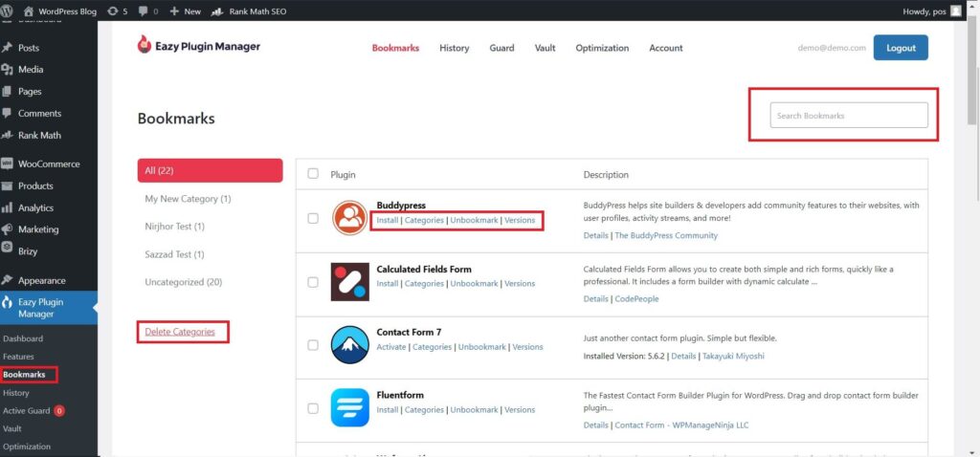Click Activate under Contact Form 7
Image resolution: width=980 pixels, height=457 pixels.
click(391, 346)
